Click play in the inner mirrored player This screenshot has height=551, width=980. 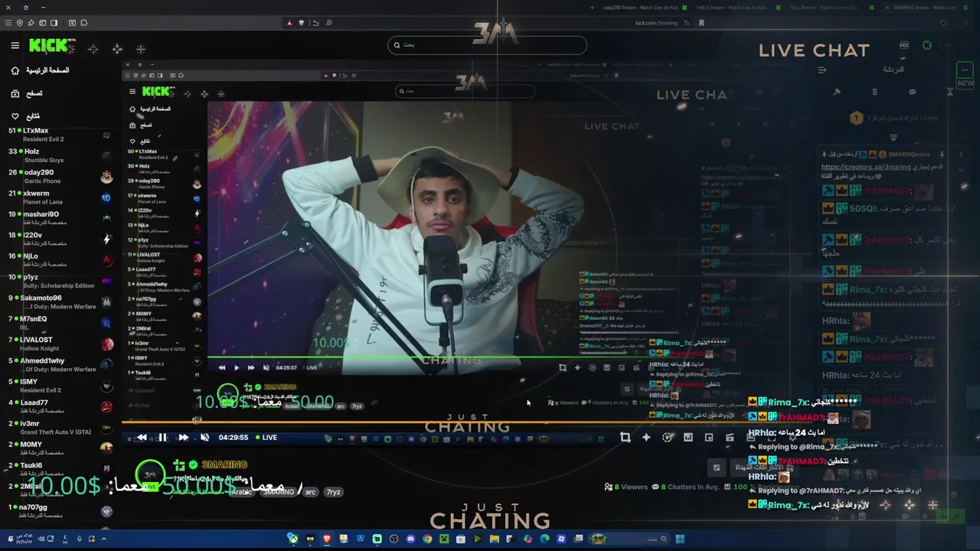237,368
